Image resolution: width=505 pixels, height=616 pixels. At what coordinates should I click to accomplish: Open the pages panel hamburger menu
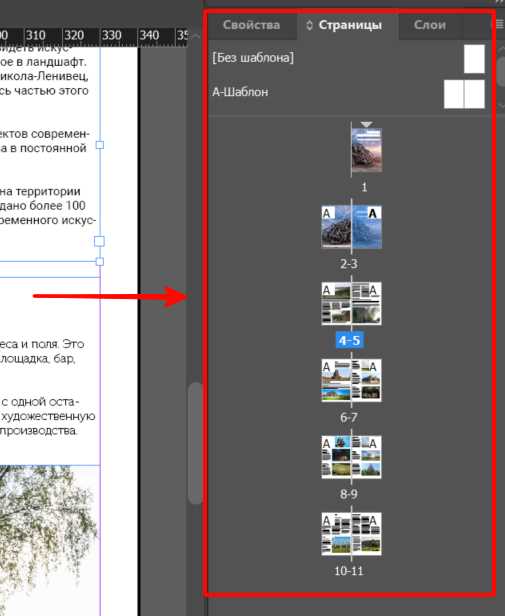(x=499, y=24)
